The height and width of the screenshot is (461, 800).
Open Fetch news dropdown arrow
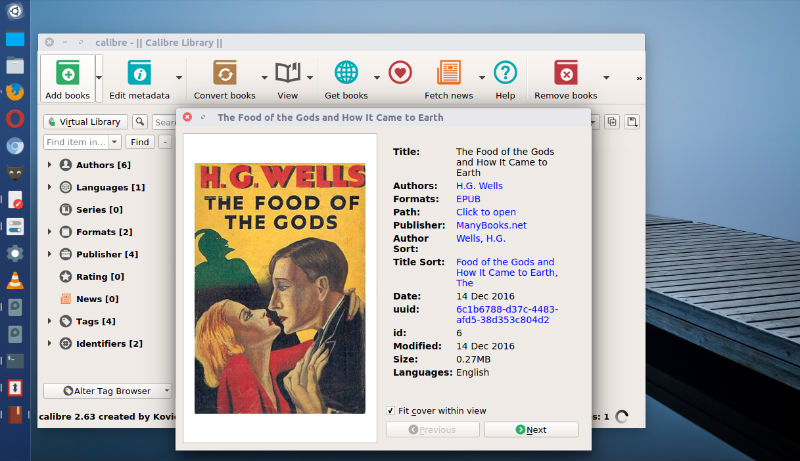pos(482,78)
